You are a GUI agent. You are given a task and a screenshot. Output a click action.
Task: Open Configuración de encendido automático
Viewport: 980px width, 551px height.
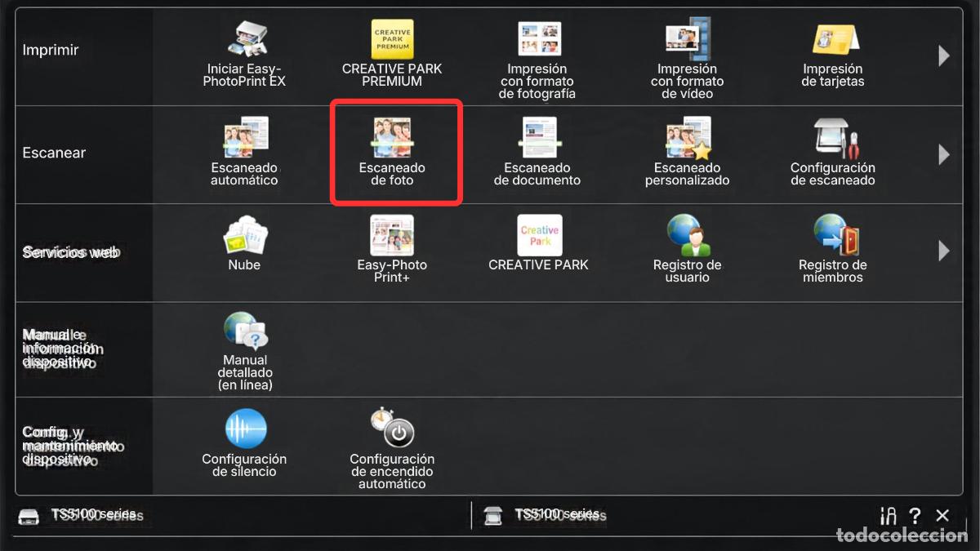(x=392, y=449)
